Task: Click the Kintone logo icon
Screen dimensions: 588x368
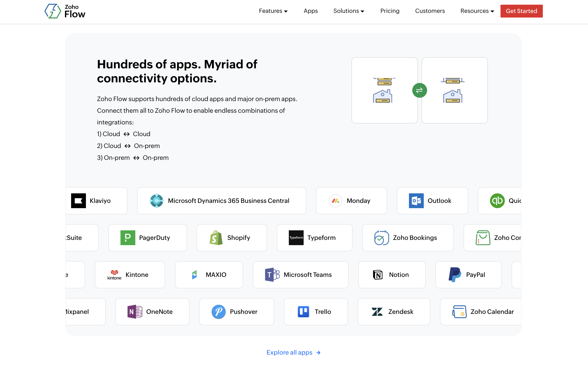Action: coord(114,275)
